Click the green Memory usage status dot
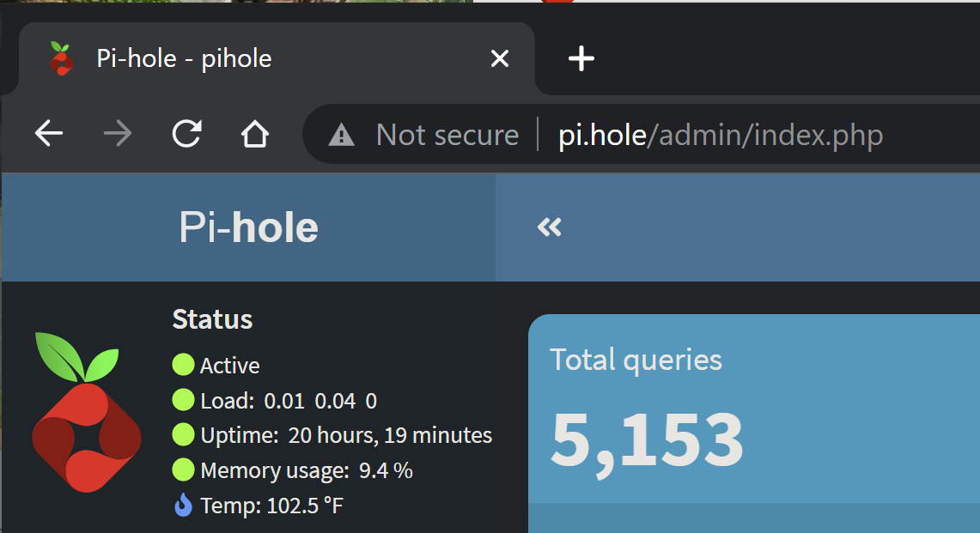The height and width of the screenshot is (533, 980). click(x=183, y=469)
